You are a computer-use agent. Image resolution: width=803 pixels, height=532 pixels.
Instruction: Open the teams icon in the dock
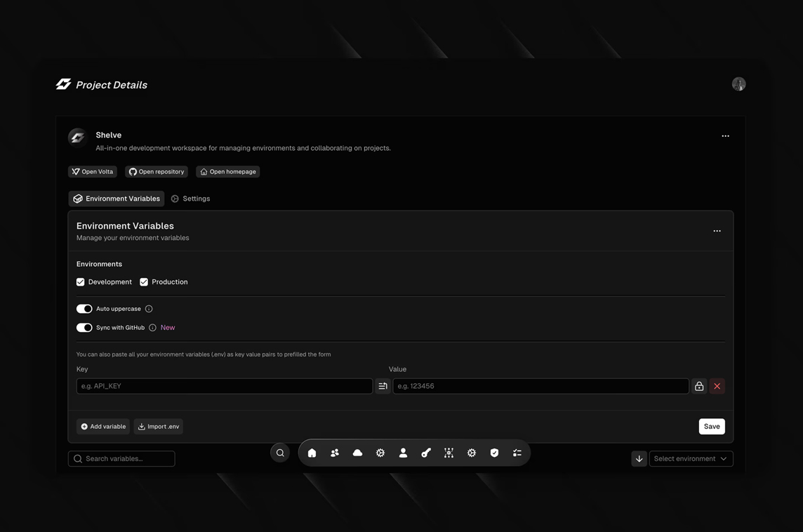[334, 453]
